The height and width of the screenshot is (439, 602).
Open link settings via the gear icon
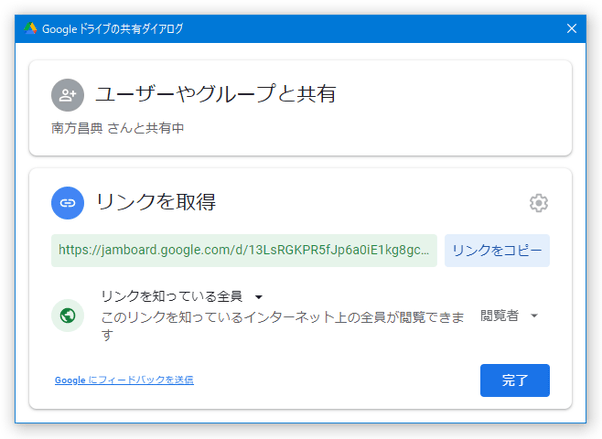point(539,203)
